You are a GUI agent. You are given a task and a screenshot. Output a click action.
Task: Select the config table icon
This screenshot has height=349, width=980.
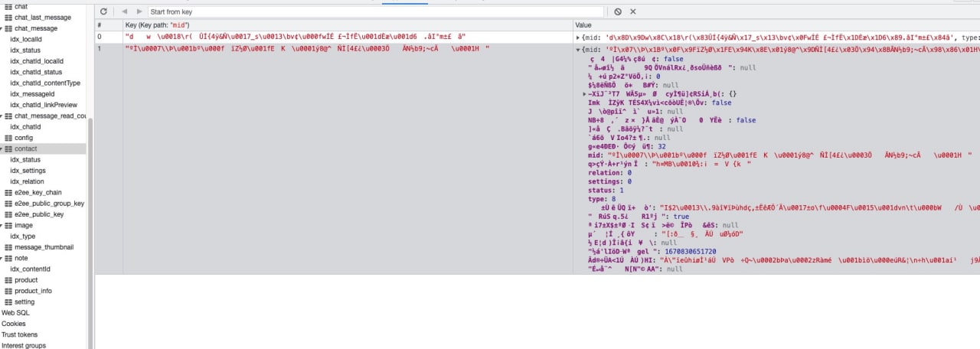[8, 138]
